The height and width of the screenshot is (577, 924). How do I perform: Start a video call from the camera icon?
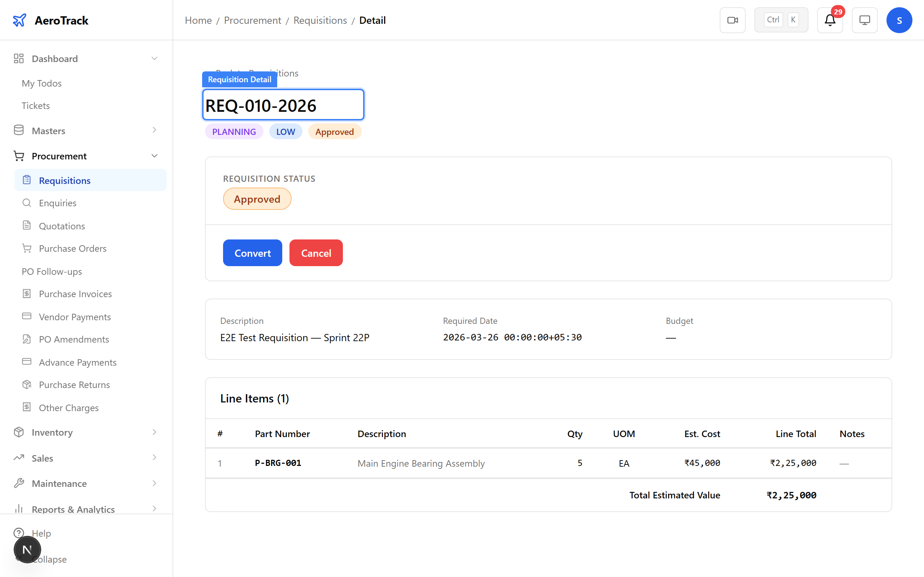(x=732, y=20)
